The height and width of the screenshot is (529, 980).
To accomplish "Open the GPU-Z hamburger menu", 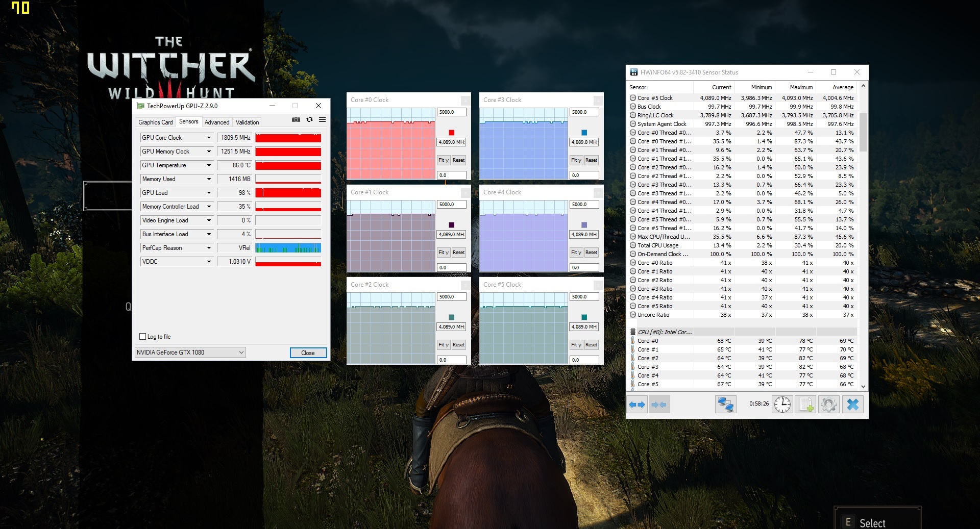I will (322, 119).
